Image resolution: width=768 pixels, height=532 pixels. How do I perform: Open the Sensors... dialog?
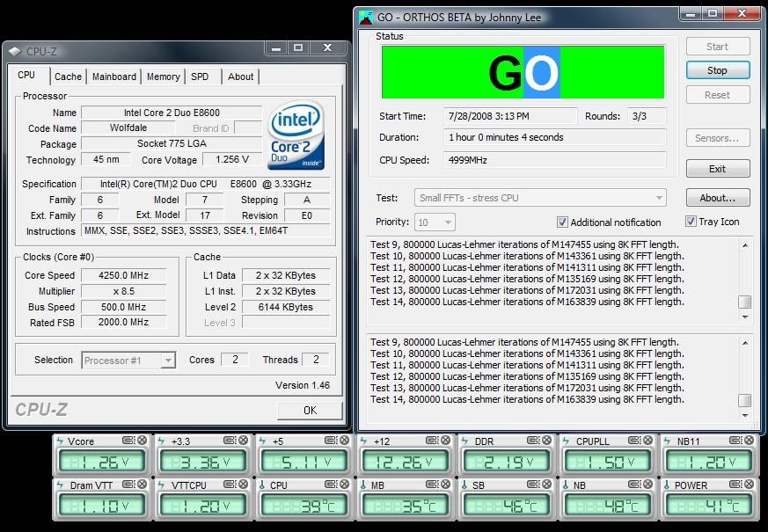click(718, 138)
